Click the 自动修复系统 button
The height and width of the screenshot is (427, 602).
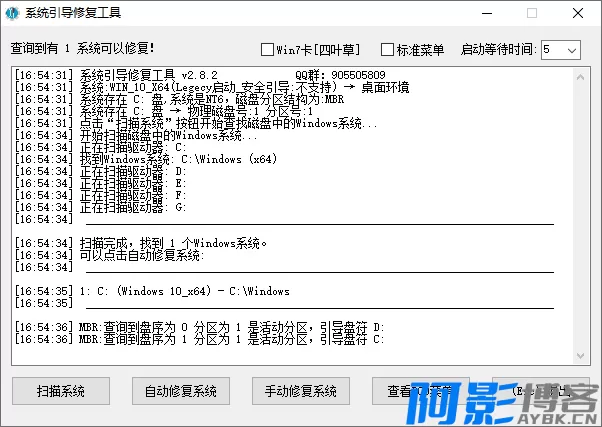tap(181, 391)
